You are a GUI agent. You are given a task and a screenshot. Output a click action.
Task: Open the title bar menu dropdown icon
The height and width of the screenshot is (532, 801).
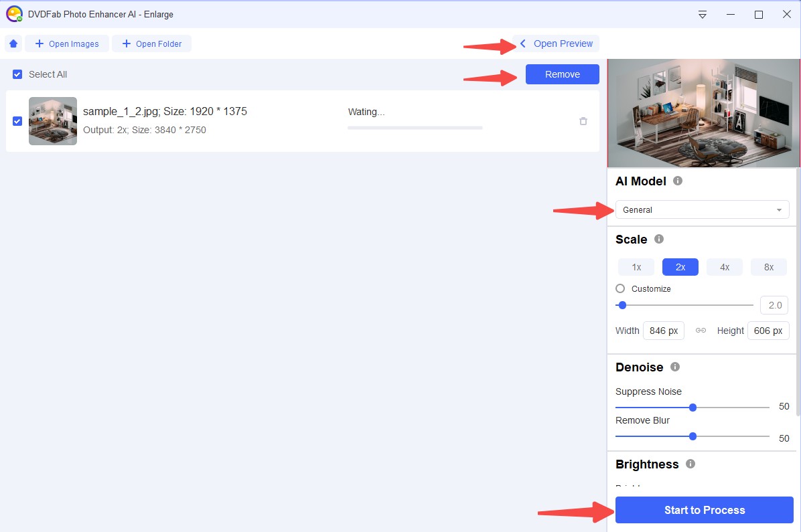coord(703,14)
